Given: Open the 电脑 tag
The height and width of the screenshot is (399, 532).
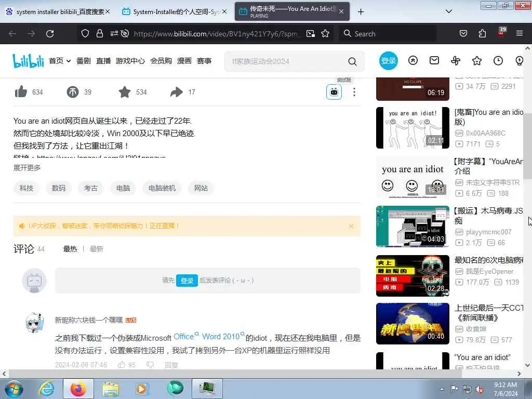Looking at the screenshot, I should [x=123, y=188].
